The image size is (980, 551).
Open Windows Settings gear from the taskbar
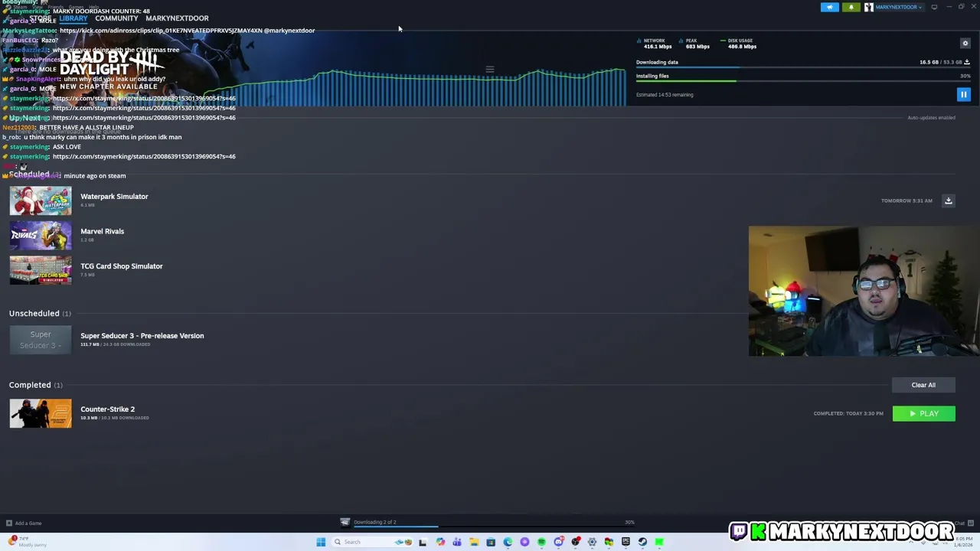[x=592, y=542]
